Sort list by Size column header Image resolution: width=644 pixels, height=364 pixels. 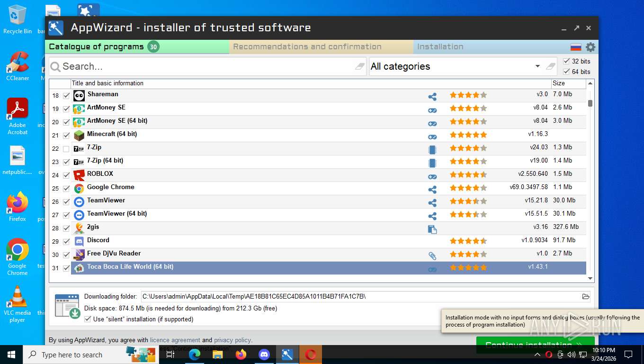coord(568,83)
